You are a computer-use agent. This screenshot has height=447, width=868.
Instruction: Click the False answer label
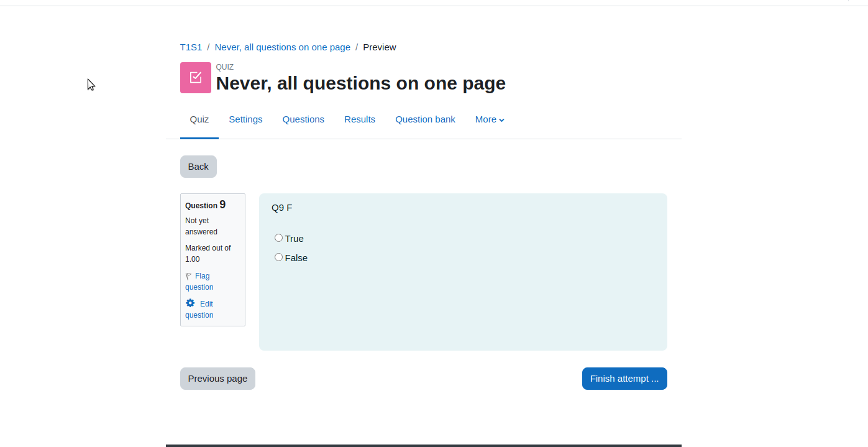(x=296, y=258)
